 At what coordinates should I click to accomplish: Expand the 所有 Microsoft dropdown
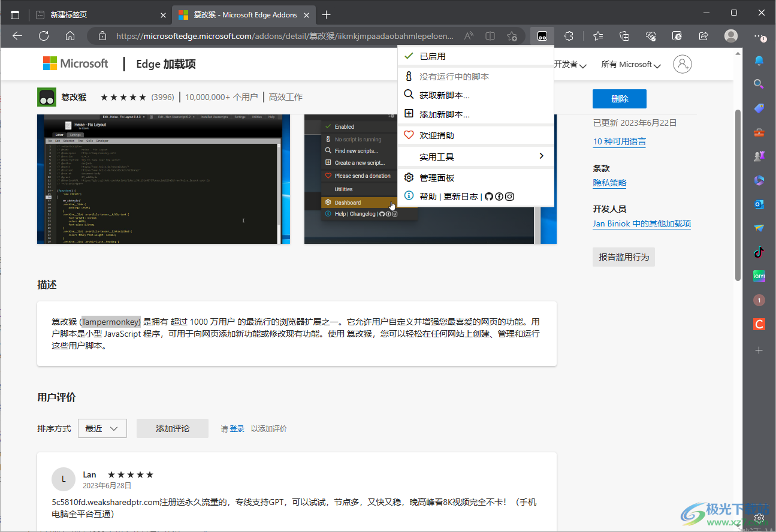(631, 64)
